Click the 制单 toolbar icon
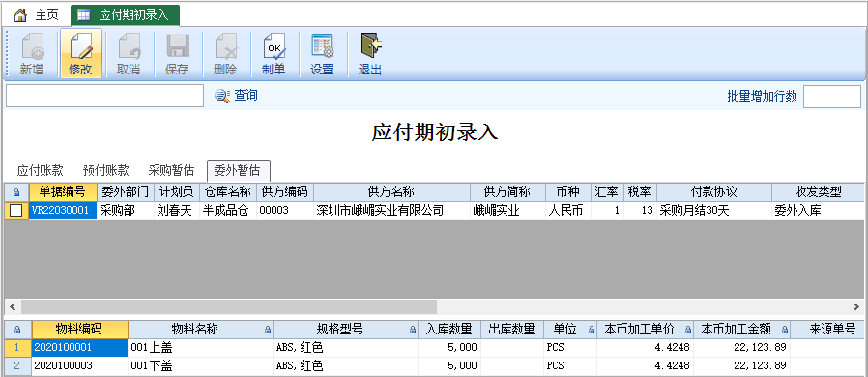The image size is (868, 377). pyautogui.click(x=274, y=54)
